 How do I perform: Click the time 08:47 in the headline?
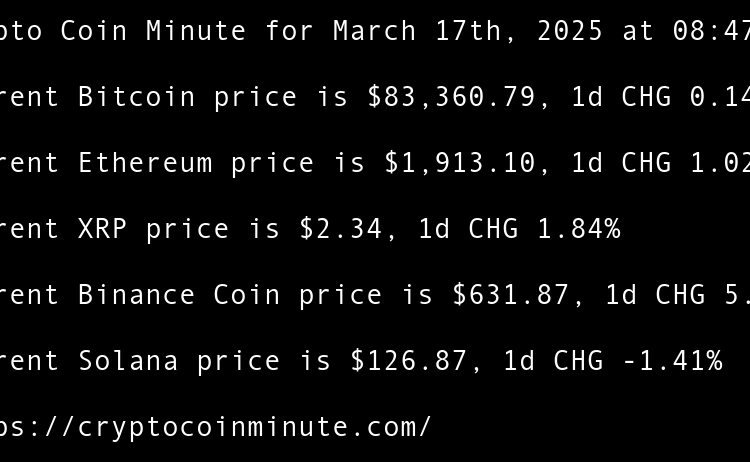coord(712,31)
